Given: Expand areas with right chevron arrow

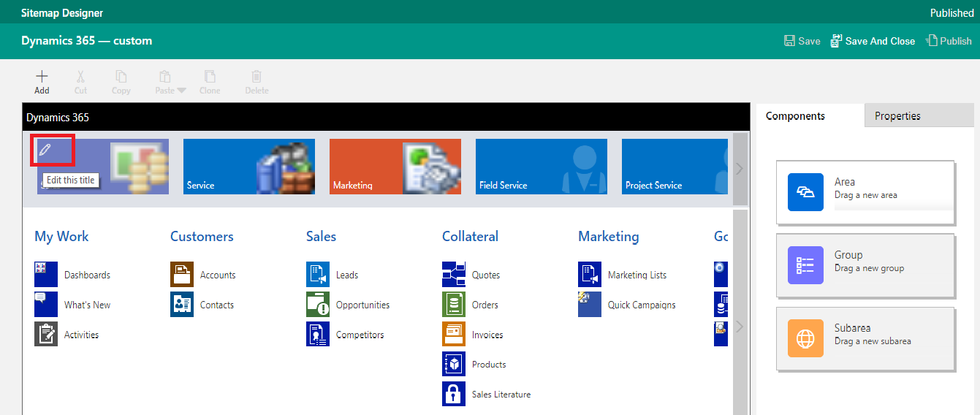Looking at the screenshot, I should [740, 169].
